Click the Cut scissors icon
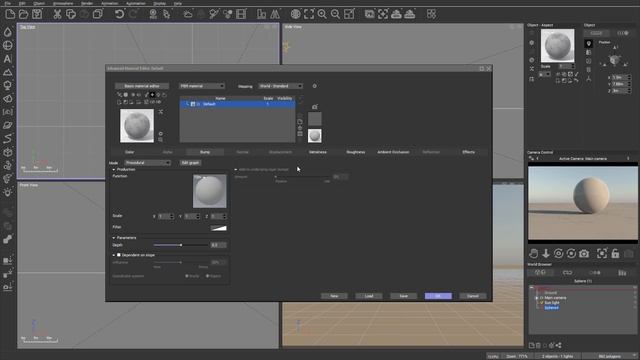Viewport: 640px width, 360px height. pyautogui.click(x=57, y=14)
